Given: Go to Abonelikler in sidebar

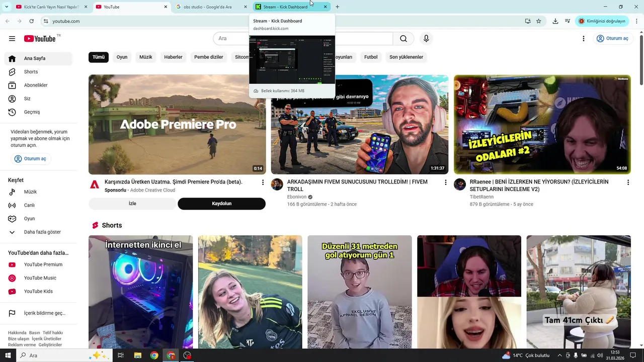Looking at the screenshot, I should tap(38, 85).
